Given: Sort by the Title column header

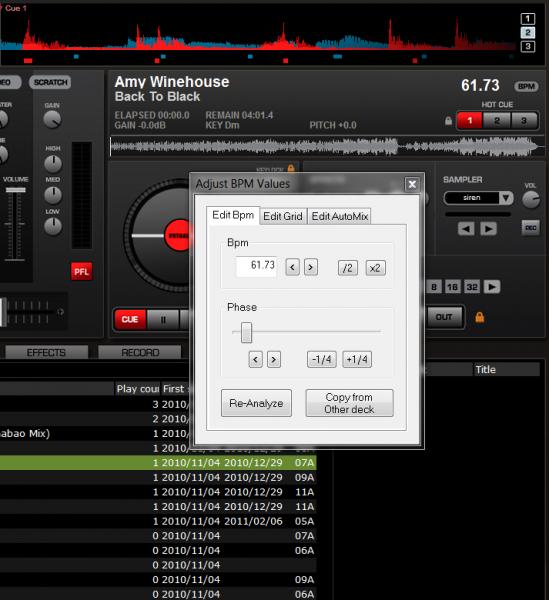Looking at the screenshot, I should [x=506, y=370].
